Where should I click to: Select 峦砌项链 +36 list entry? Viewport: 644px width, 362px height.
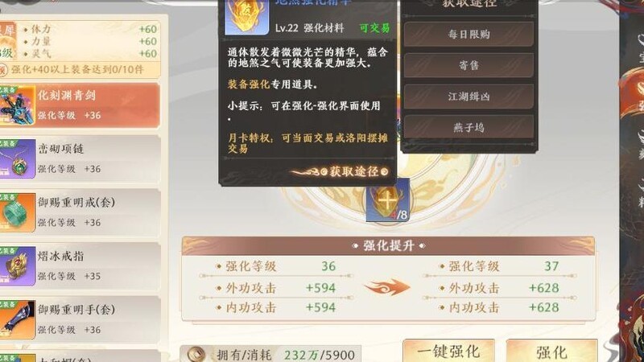[80, 158]
